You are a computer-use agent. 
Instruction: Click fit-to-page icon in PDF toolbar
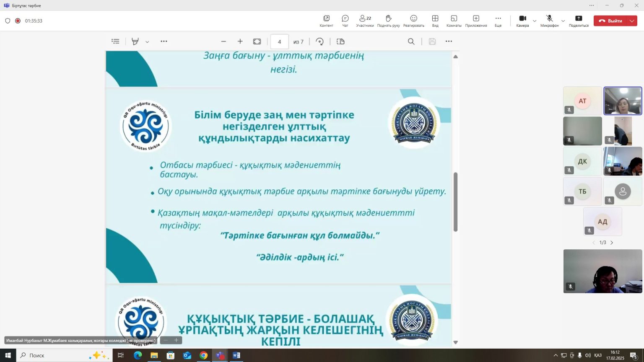tap(257, 41)
